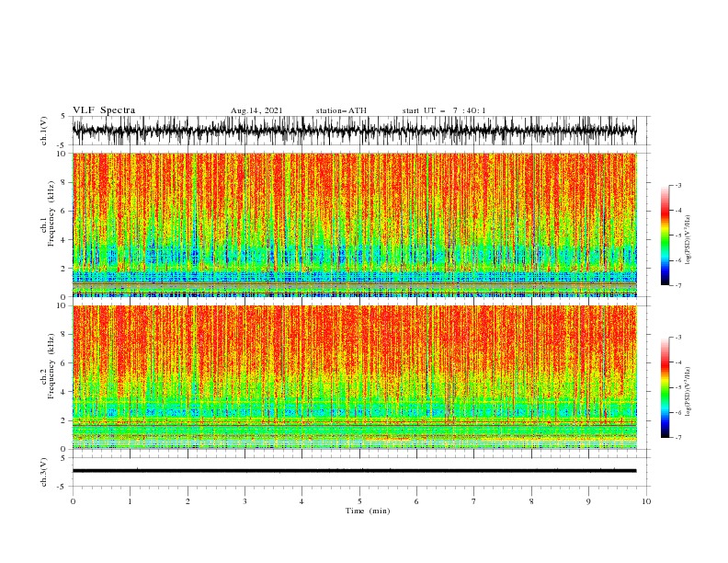Viewport: 728px width, 563px height.
Task: Click the "-3" label on ch.1 color bar
Action: [x=677, y=185]
